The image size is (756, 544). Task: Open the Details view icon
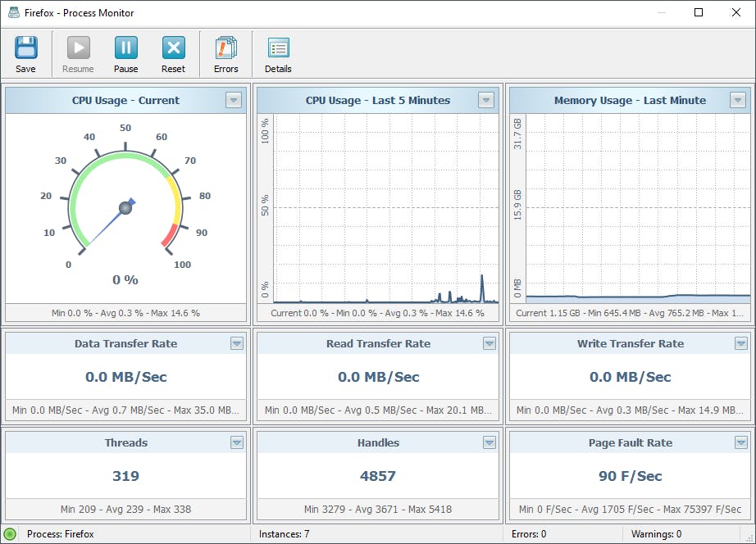click(x=278, y=48)
